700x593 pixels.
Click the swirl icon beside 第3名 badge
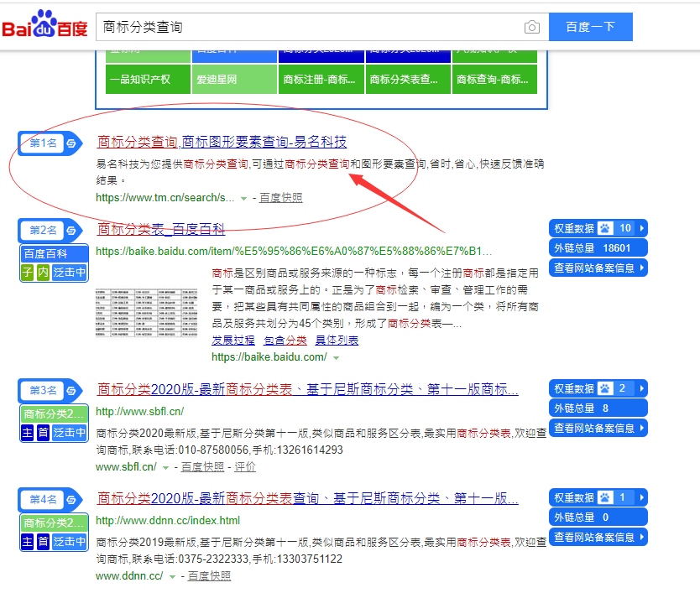click(71, 391)
